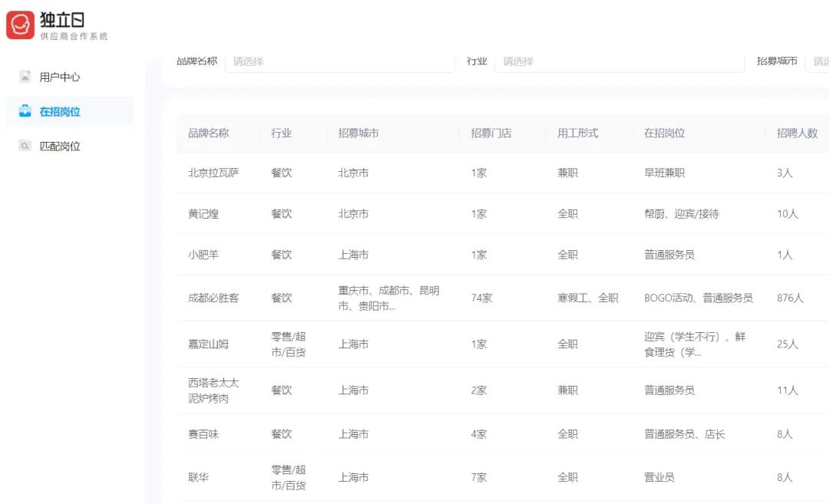Click the 招聘人数 column header
Screen dimensions: 829x504
point(798,133)
